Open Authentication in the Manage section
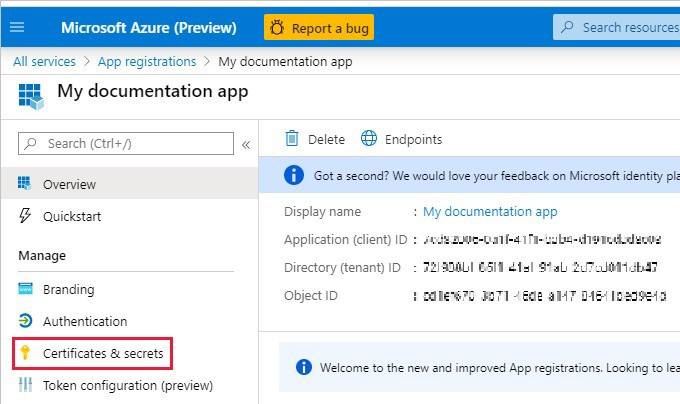680x404 pixels. 129,321
